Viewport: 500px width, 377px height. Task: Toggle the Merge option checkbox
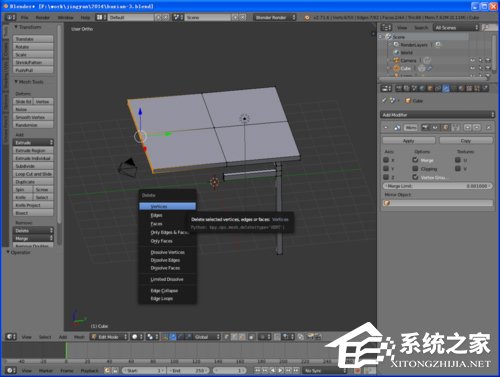click(415, 160)
